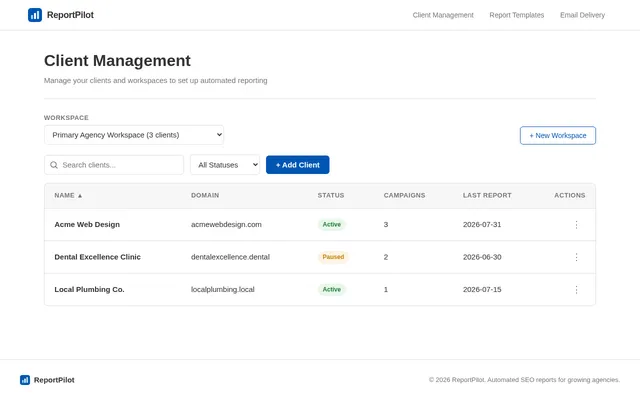Click campaigns count 2 for Dental Excellence

coord(386,257)
